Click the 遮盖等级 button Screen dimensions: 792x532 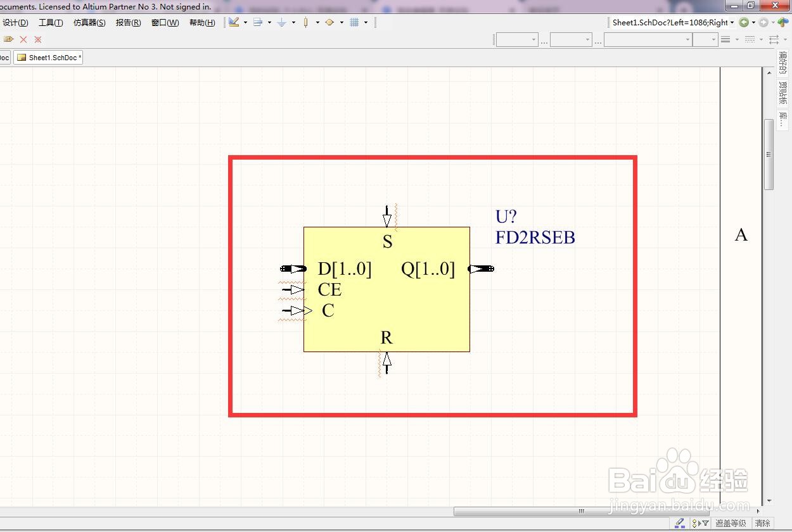pos(731,523)
